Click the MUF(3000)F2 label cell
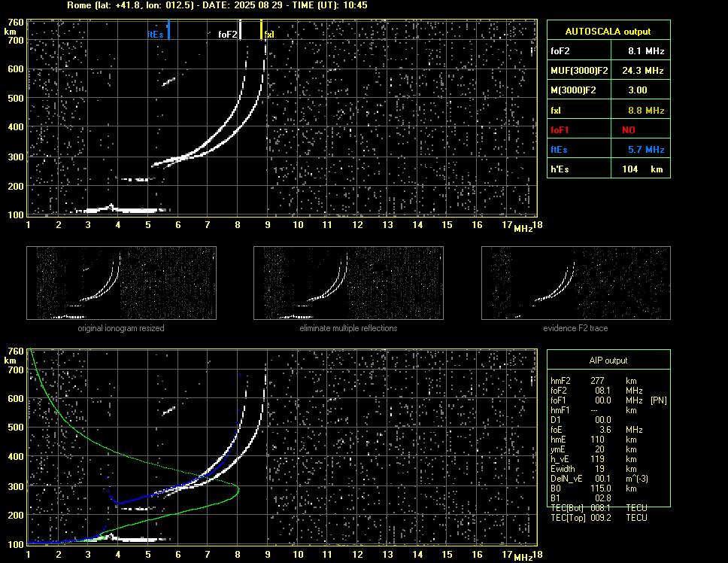 click(x=579, y=71)
